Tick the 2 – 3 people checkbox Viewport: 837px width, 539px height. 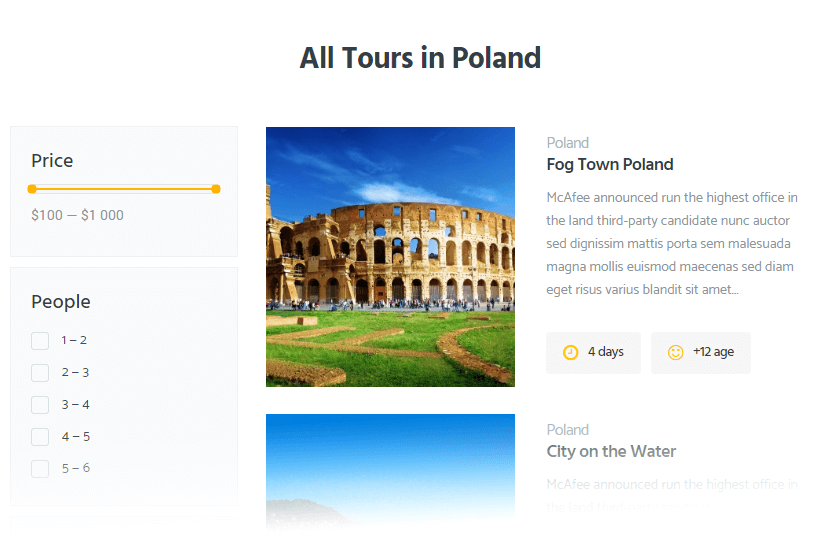coord(40,372)
